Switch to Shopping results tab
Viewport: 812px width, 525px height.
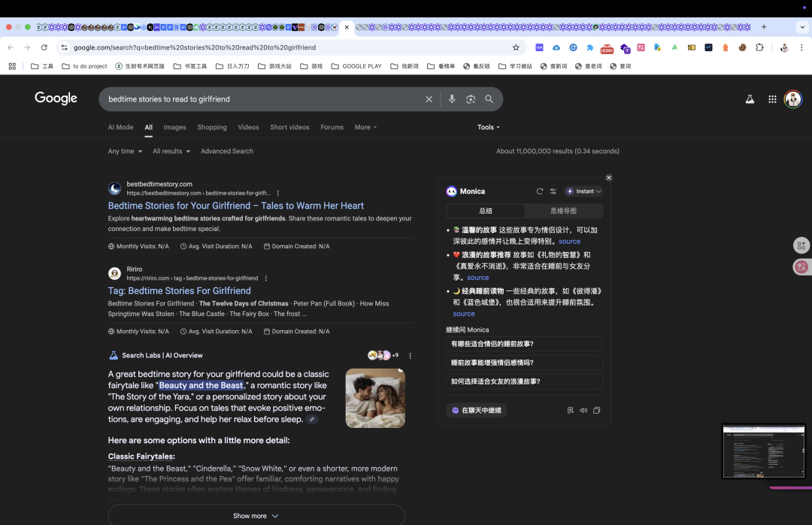click(212, 127)
